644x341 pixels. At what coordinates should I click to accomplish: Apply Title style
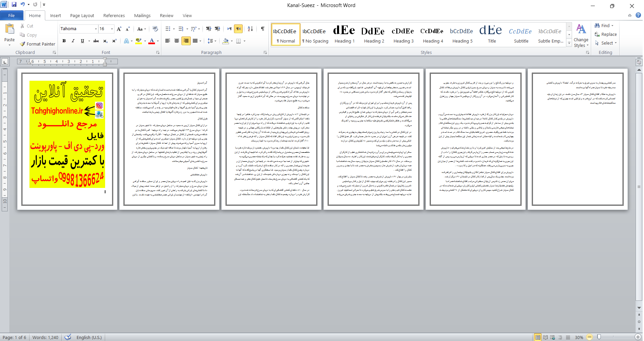point(492,34)
